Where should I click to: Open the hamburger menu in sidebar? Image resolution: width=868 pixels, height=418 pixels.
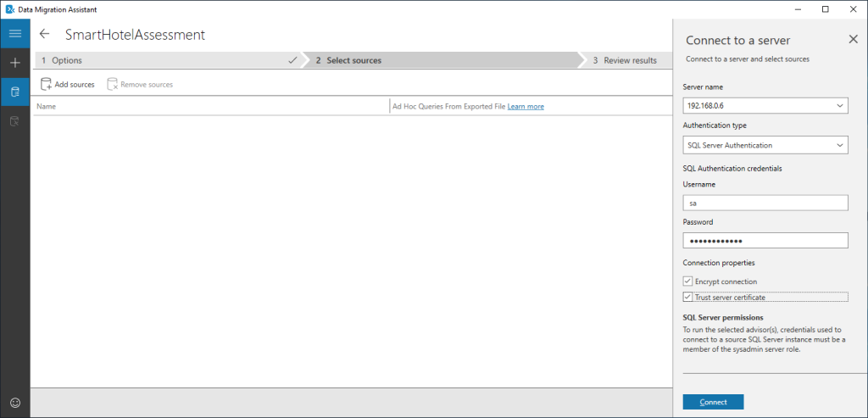15,34
